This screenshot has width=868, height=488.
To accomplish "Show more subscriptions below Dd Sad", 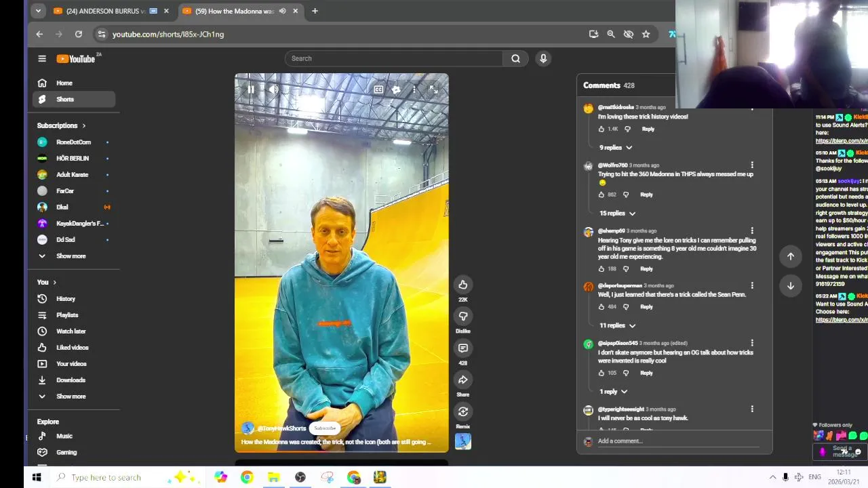I will click(74, 256).
